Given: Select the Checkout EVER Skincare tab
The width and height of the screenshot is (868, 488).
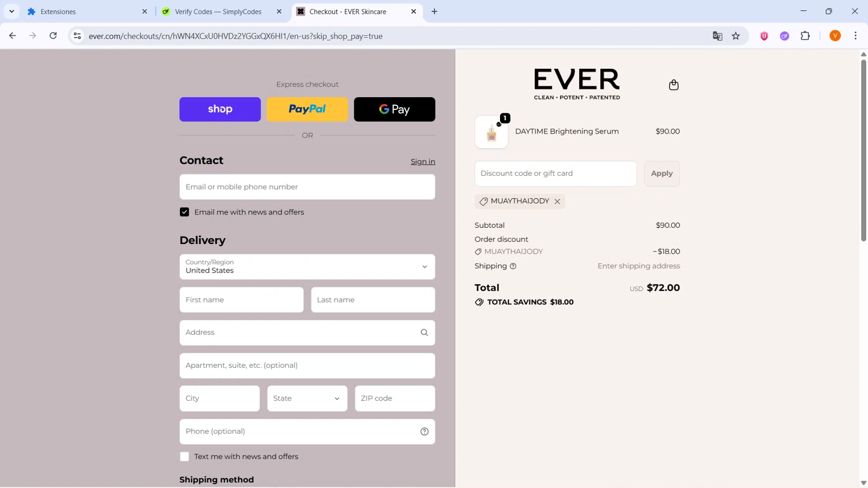Looking at the screenshot, I should pos(356,12).
